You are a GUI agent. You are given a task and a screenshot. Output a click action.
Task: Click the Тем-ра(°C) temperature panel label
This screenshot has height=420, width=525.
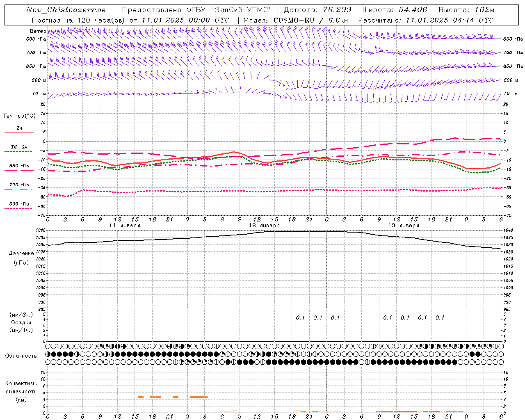pyautogui.click(x=19, y=116)
